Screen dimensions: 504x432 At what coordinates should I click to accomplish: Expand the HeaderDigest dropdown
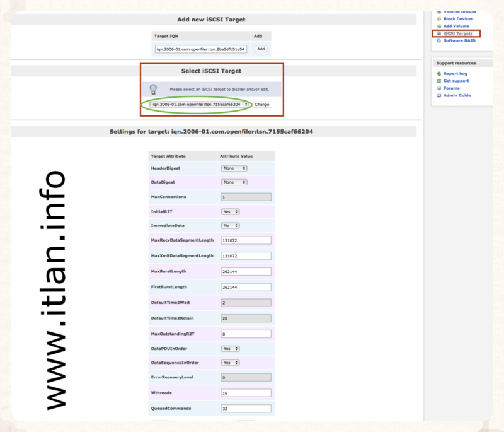(x=234, y=168)
